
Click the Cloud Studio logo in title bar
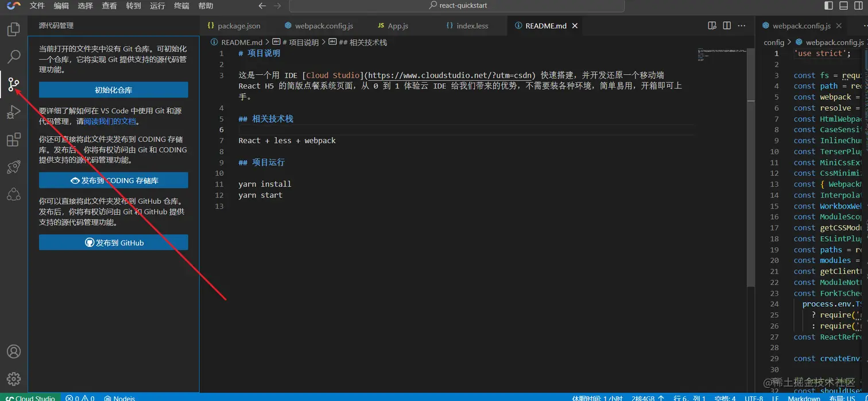pyautogui.click(x=14, y=6)
